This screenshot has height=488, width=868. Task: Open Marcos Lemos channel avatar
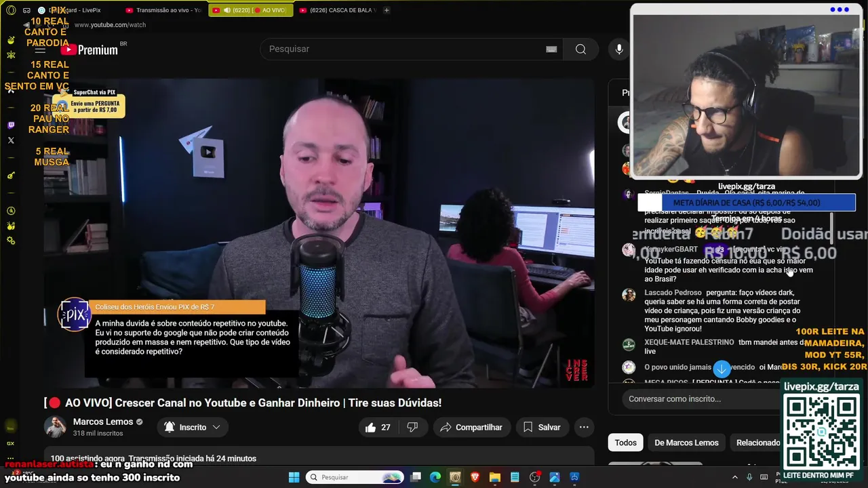55,427
